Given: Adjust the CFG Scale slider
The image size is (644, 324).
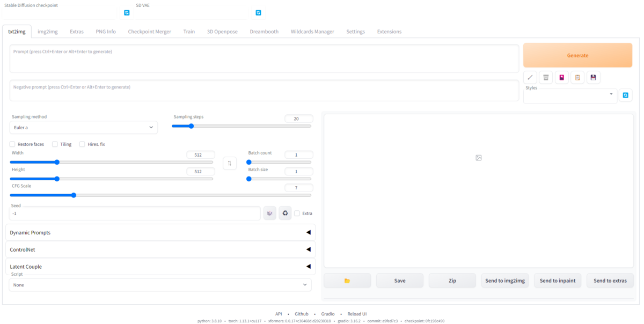Looking at the screenshot, I should tap(160, 195).
